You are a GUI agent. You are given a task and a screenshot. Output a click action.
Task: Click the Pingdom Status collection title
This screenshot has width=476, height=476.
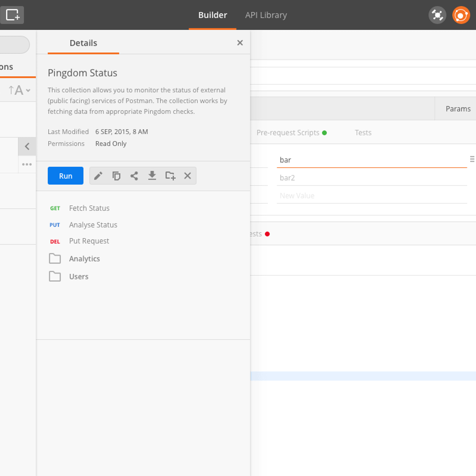82,73
